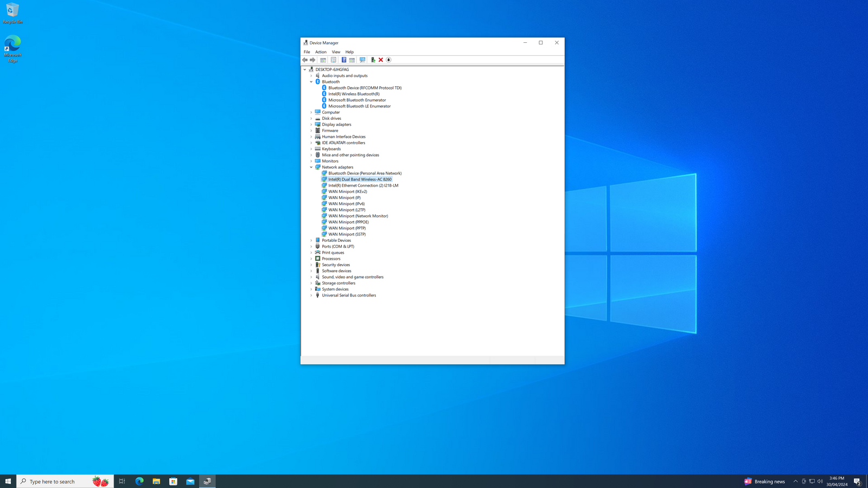Expand Audio inputs and outputs

311,76
